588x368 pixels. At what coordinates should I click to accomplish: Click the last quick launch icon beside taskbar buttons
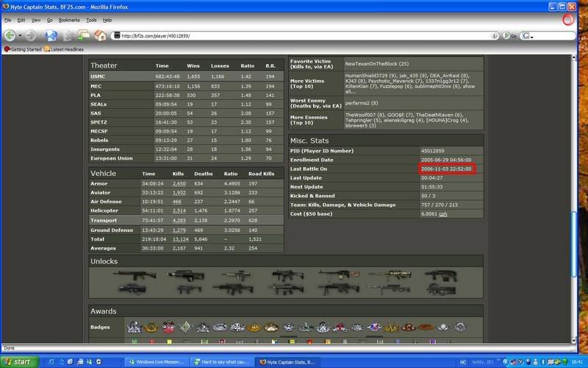tap(98, 362)
